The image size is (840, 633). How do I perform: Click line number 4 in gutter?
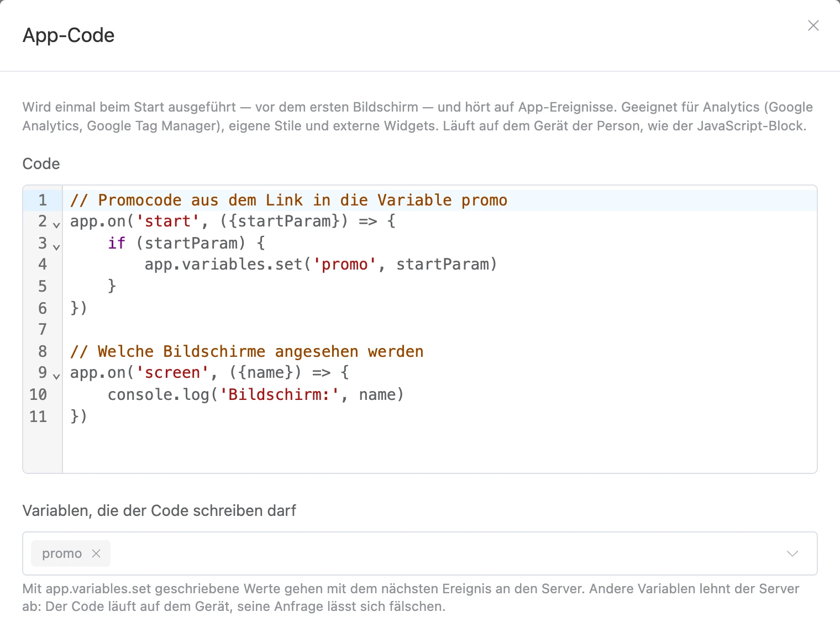click(43, 265)
